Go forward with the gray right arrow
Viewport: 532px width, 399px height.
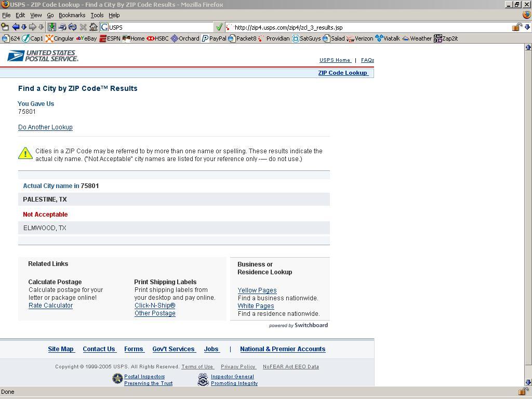(x=33, y=27)
